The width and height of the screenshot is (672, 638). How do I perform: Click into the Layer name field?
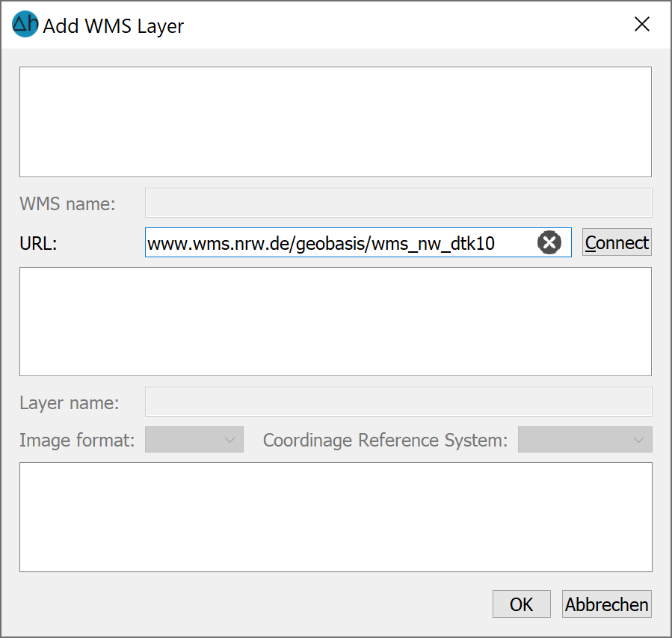tap(398, 402)
